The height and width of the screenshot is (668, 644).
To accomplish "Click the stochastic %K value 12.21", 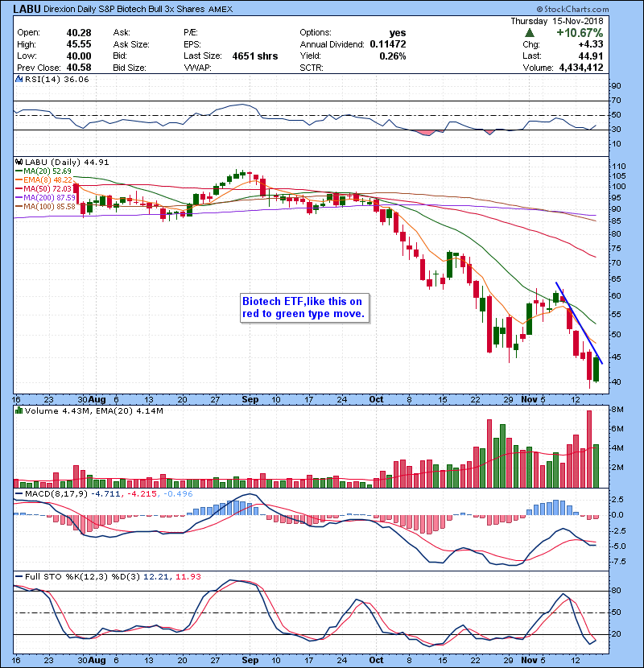I will [156, 576].
